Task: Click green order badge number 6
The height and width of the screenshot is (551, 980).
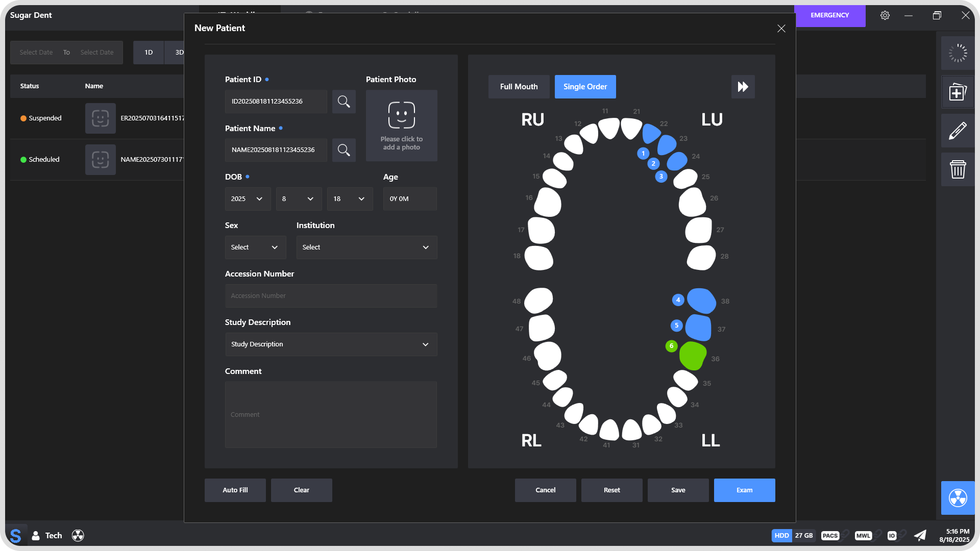Action: 671,346
